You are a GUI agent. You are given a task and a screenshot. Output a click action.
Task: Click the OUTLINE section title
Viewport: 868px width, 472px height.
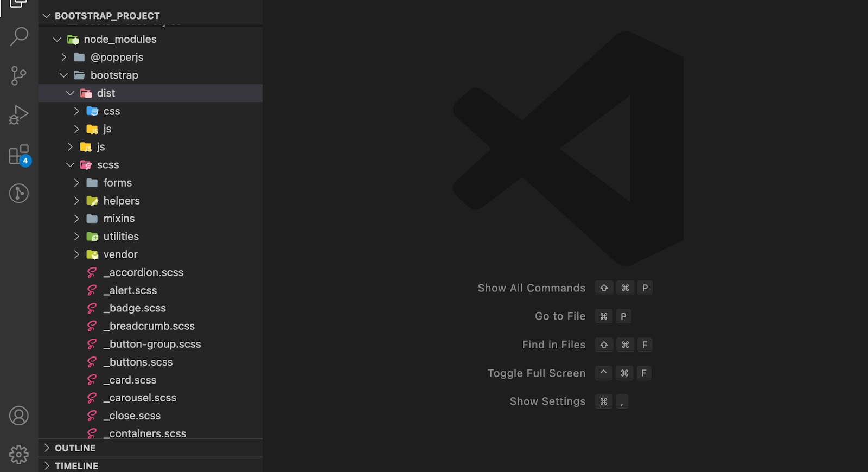click(x=75, y=448)
